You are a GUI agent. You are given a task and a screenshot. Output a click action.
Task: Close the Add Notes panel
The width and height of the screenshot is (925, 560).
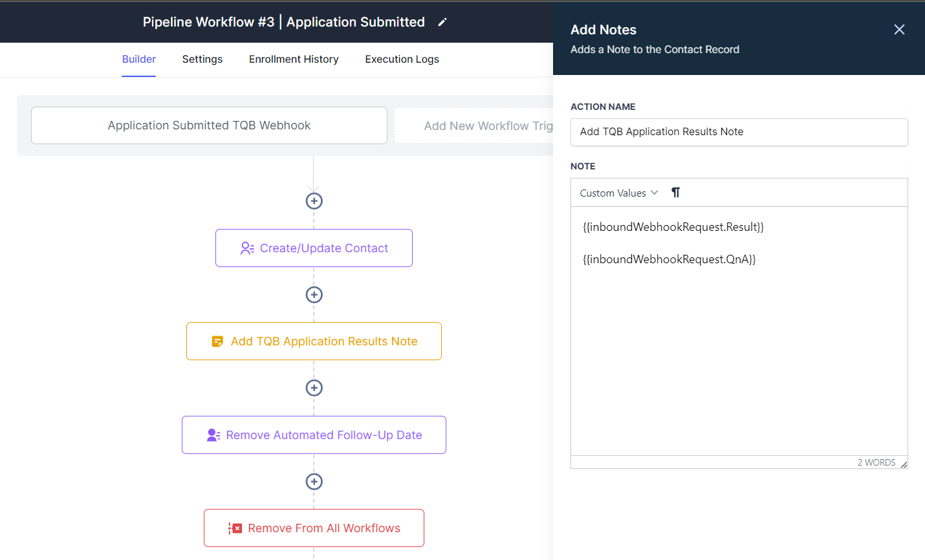tap(899, 29)
